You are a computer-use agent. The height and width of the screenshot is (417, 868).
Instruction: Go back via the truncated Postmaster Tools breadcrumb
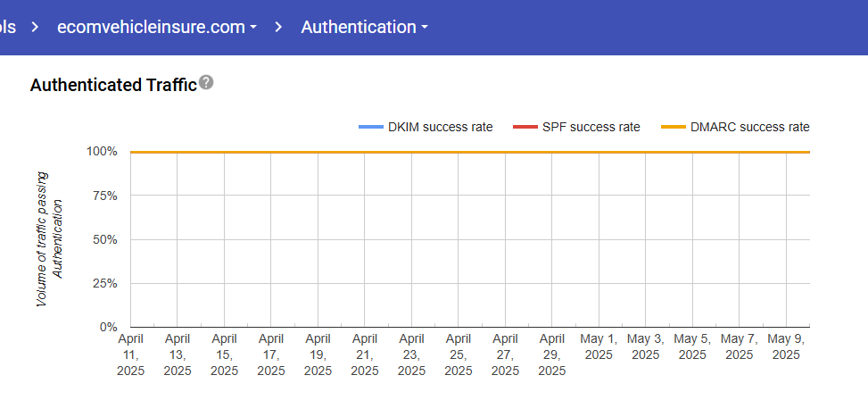click(8, 27)
